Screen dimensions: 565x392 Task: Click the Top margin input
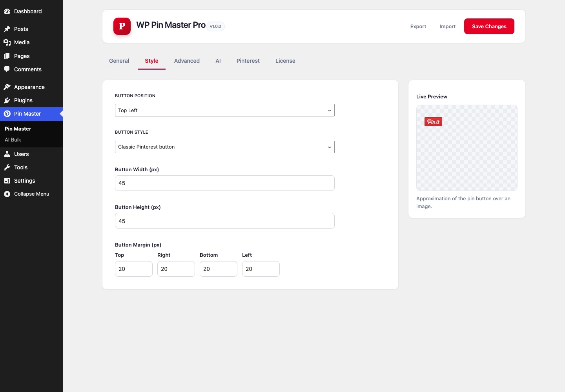pyautogui.click(x=134, y=269)
